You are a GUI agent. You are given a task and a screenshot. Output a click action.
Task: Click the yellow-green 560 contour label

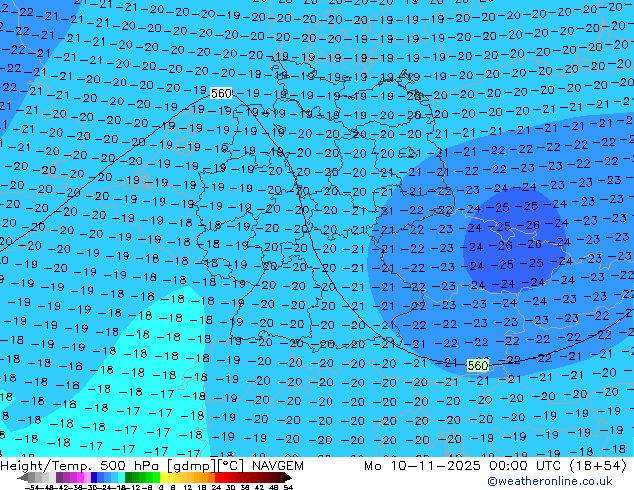(478, 365)
